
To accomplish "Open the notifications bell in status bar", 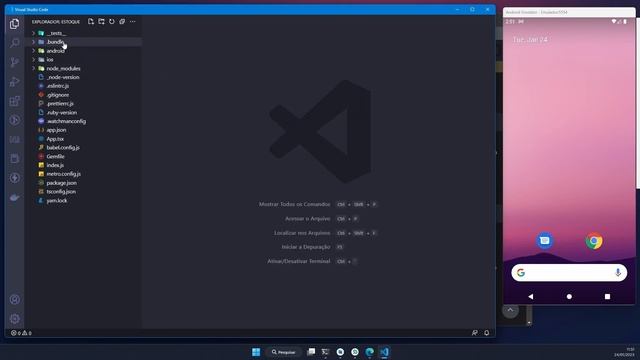I will tap(487, 333).
